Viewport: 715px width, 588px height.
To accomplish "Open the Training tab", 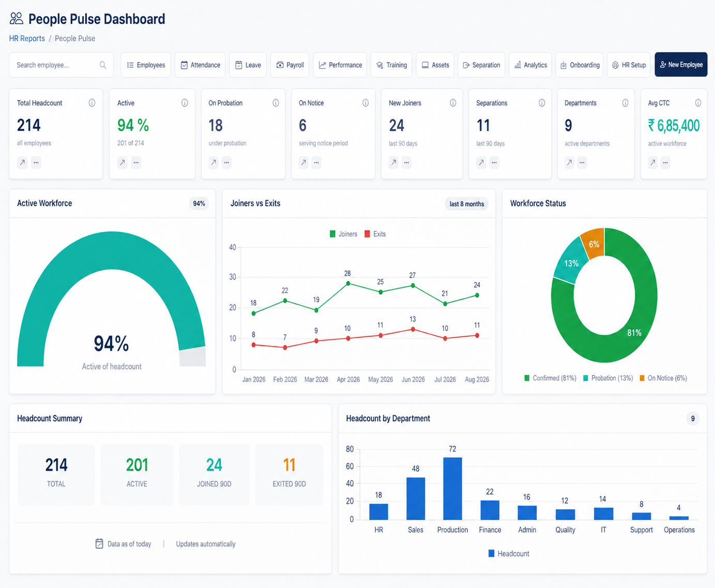I will [391, 65].
